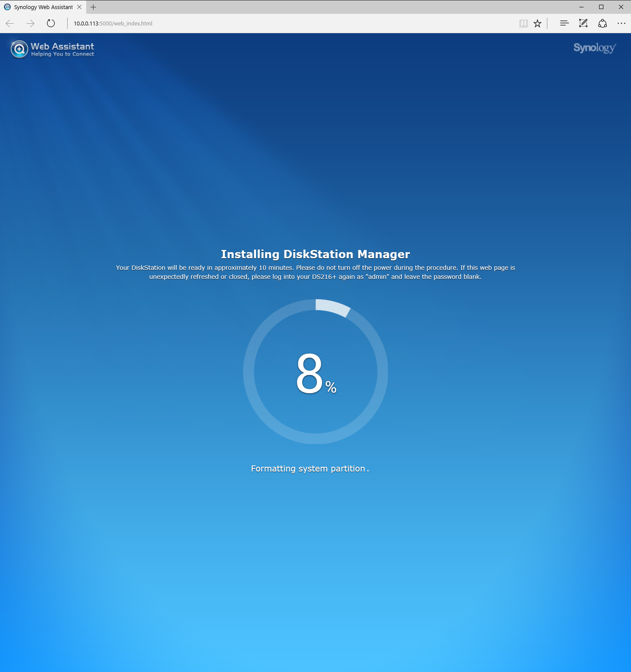Click the Web Assistant logo icon
The width and height of the screenshot is (631, 672).
click(19, 49)
